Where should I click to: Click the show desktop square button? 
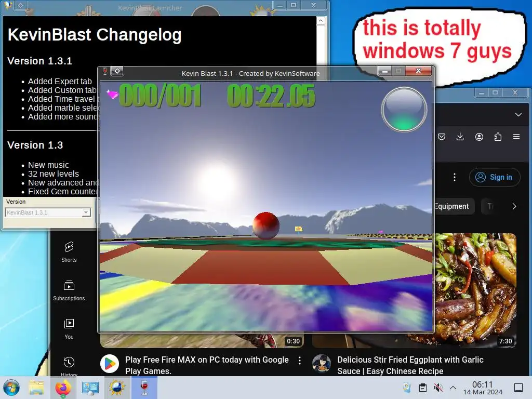[x=518, y=388]
